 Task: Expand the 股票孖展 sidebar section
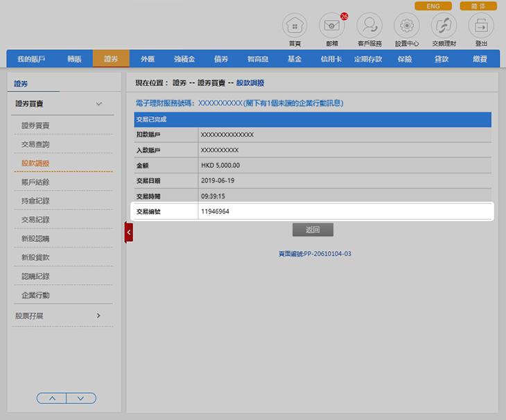click(98, 316)
